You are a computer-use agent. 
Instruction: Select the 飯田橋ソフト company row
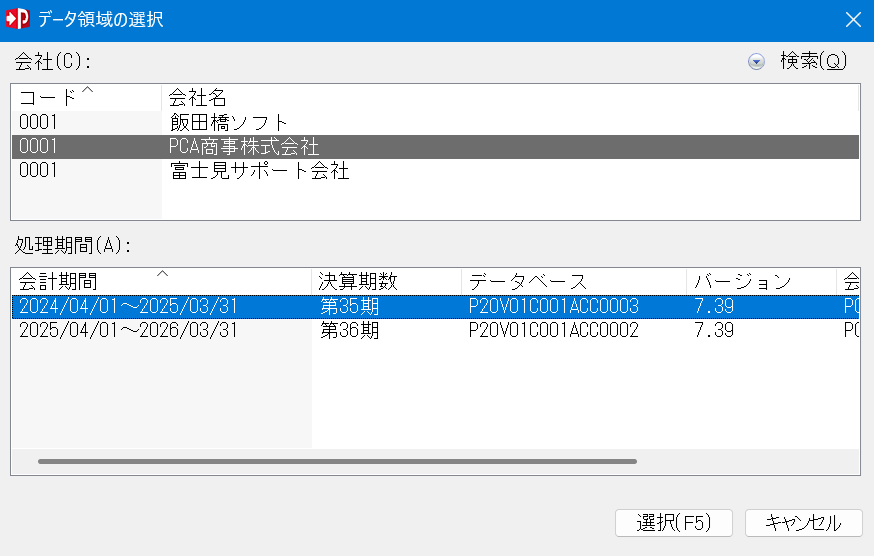pos(435,122)
